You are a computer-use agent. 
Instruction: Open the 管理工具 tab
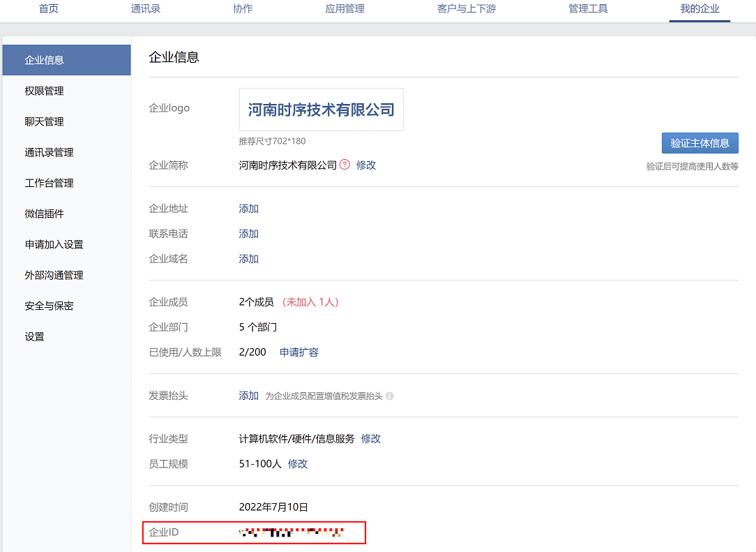[588, 9]
